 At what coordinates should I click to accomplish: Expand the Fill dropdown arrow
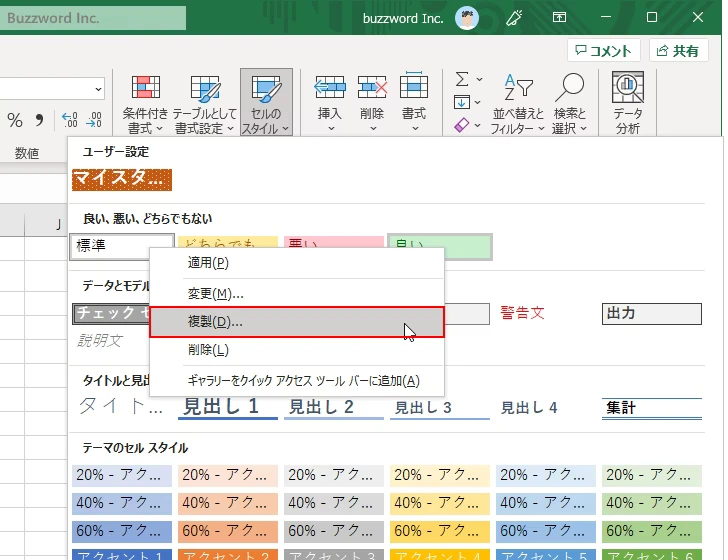[x=478, y=102]
